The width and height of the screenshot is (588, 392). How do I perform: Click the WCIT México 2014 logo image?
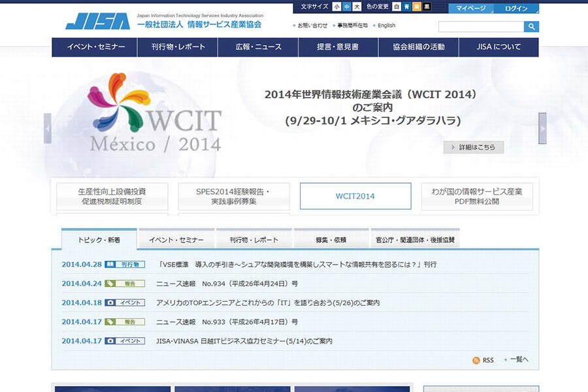coord(154,112)
